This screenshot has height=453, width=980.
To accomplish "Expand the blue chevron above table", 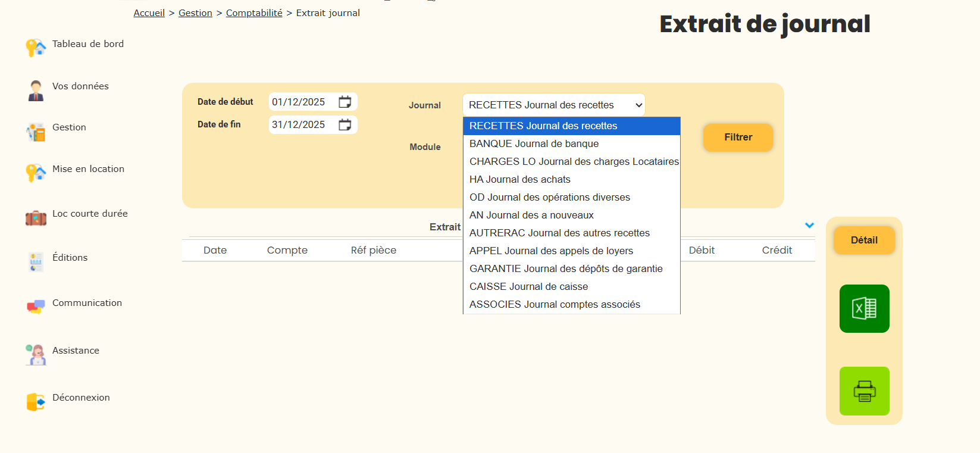I will (809, 226).
